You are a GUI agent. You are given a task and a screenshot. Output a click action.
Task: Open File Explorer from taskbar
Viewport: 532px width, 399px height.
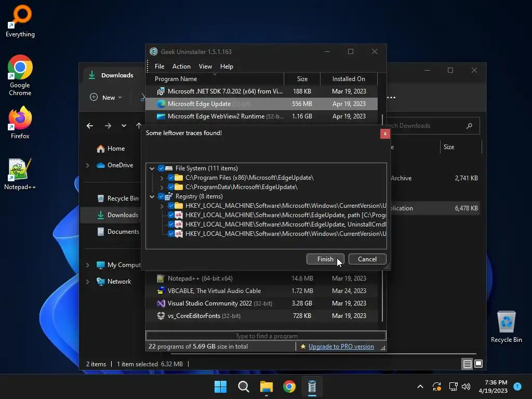267,387
